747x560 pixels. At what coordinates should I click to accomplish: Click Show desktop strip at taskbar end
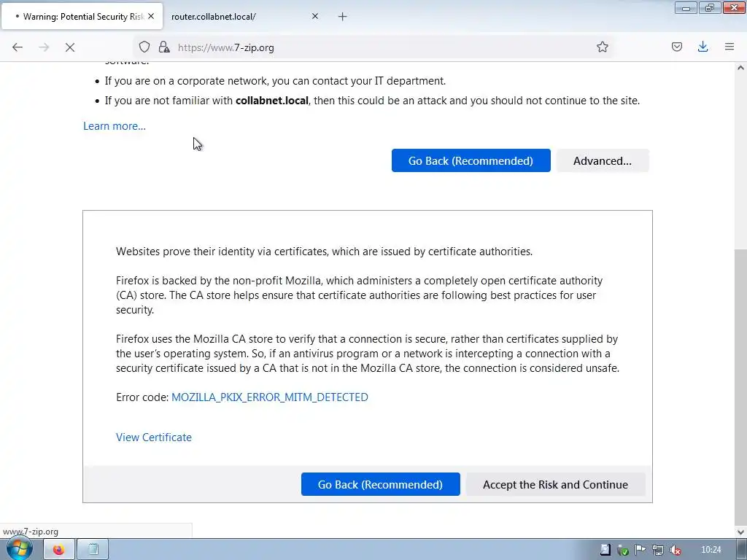pos(742,550)
